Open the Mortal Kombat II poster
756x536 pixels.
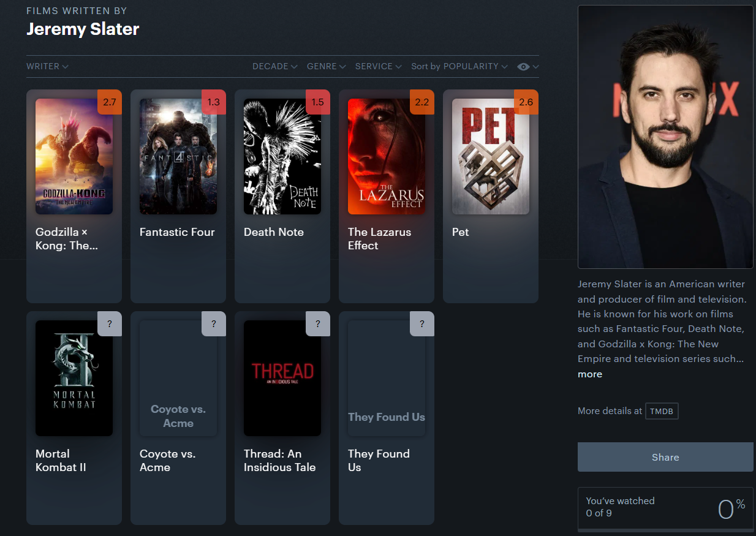click(x=74, y=379)
